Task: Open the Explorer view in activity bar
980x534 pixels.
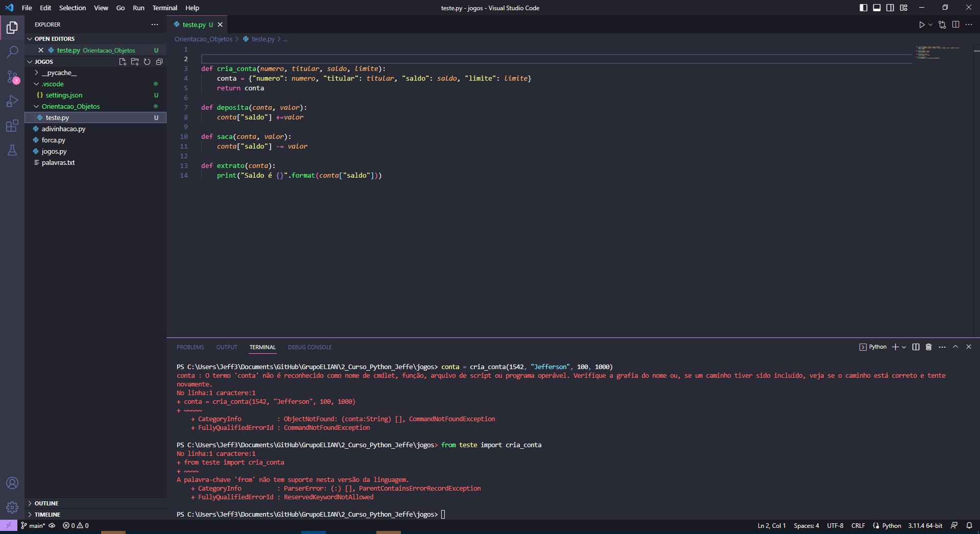Action: pos(12,27)
